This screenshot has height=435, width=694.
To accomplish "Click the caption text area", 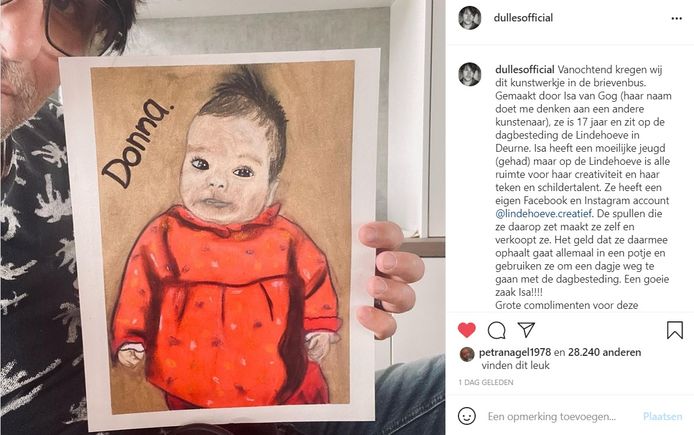I will pos(583,187).
